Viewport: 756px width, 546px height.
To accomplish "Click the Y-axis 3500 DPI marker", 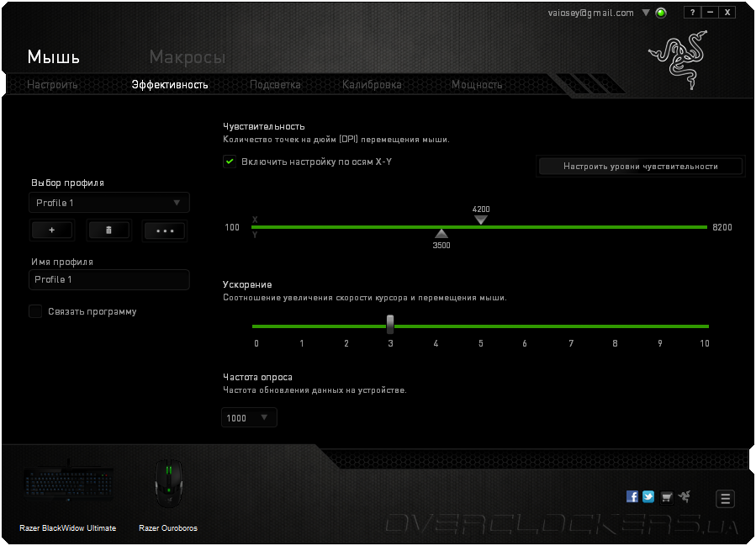I will coord(441,234).
